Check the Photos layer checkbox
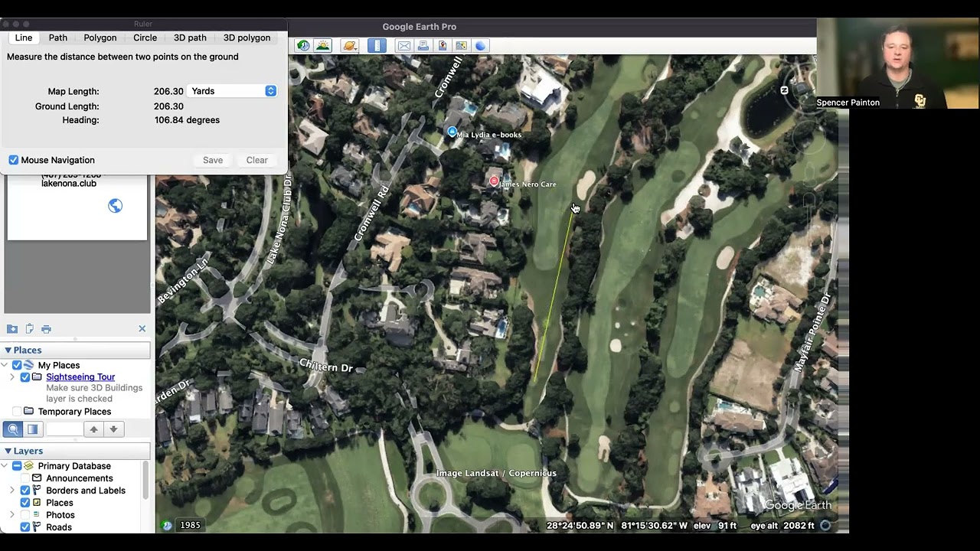This screenshot has width=980, height=551. (x=25, y=515)
